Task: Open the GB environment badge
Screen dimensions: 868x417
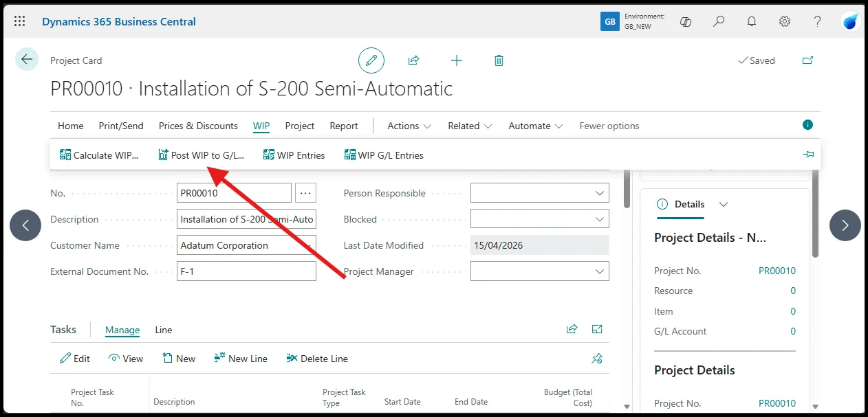Action: coord(610,21)
